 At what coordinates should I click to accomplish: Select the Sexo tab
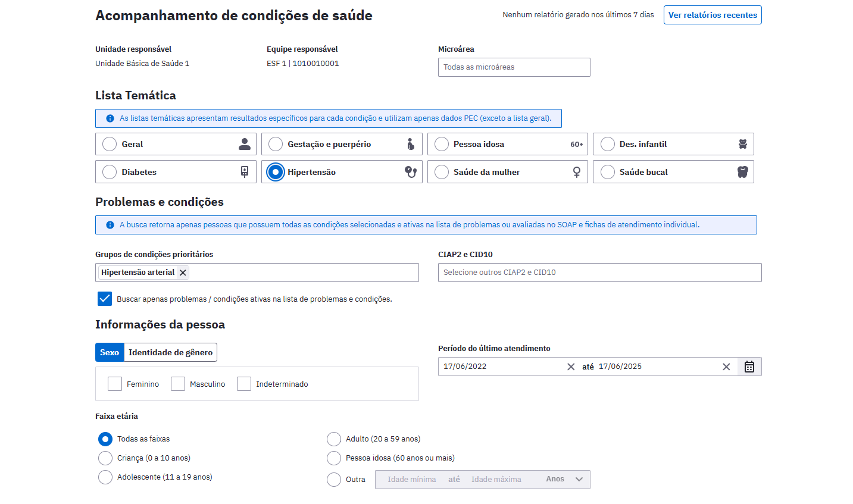click(110, 352)
